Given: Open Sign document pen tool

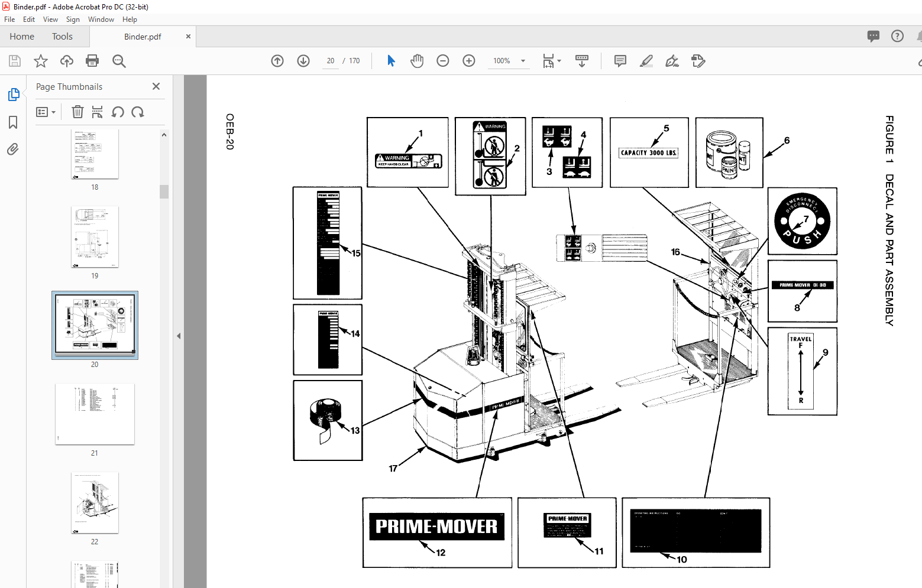Looking at the screenshot, I should 672,61.
